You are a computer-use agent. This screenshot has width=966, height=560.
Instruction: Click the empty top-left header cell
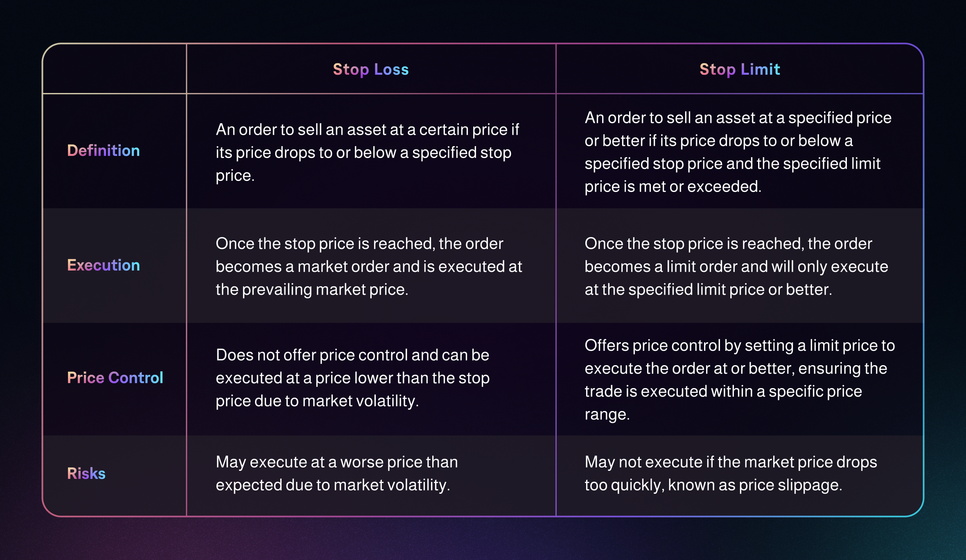click(x=115, y=69)
